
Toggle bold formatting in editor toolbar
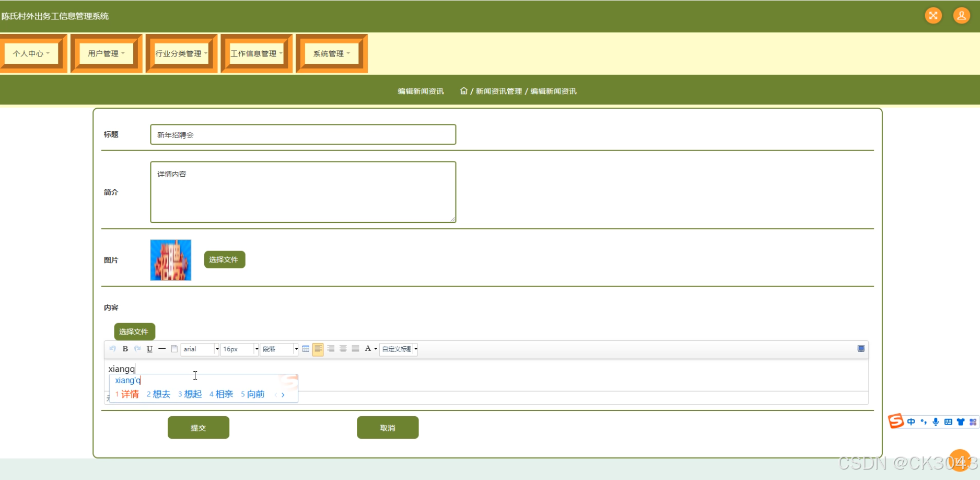point(125,349)
